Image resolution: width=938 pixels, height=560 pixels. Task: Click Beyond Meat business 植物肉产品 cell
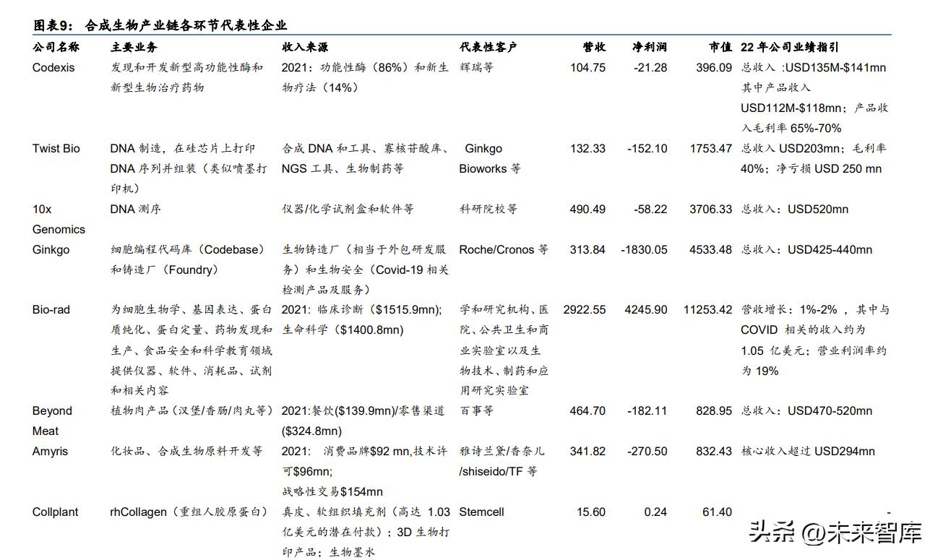click(192, 410)
